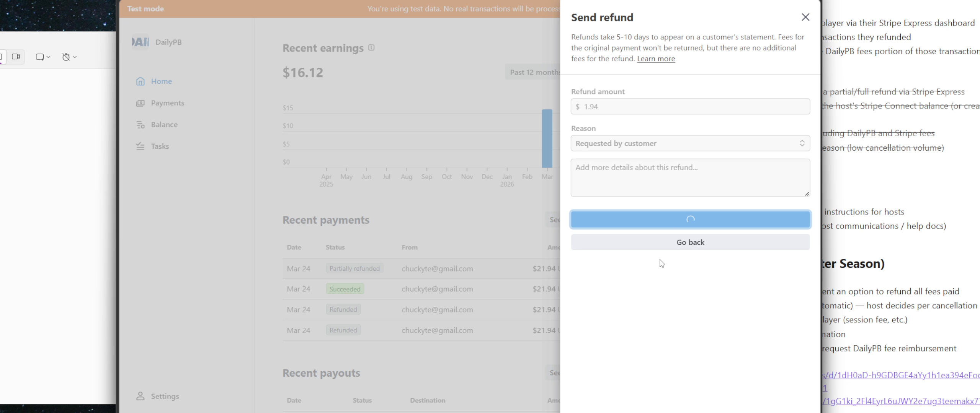Open the Reason dropdown Requested by customer

click(x=690, y=143)
